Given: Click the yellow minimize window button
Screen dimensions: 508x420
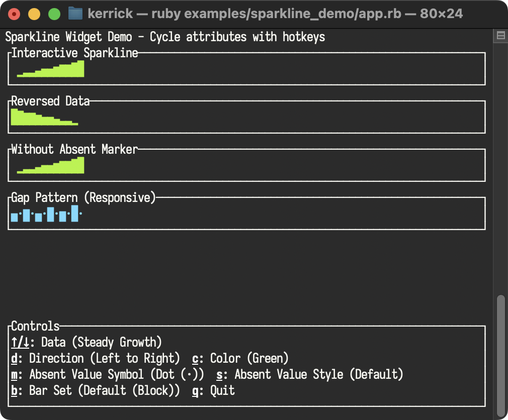Looking at the screenshot, I should click(x=34, y=14).
